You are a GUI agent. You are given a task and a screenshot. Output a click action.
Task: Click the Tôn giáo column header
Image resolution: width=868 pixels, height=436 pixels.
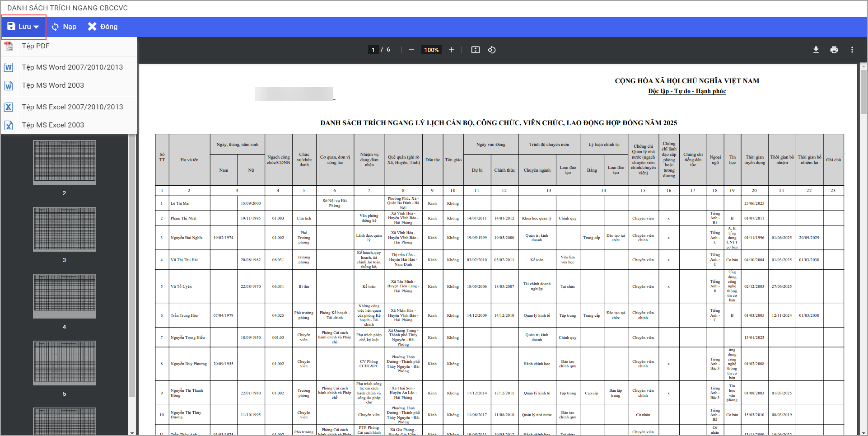[453, 160]
